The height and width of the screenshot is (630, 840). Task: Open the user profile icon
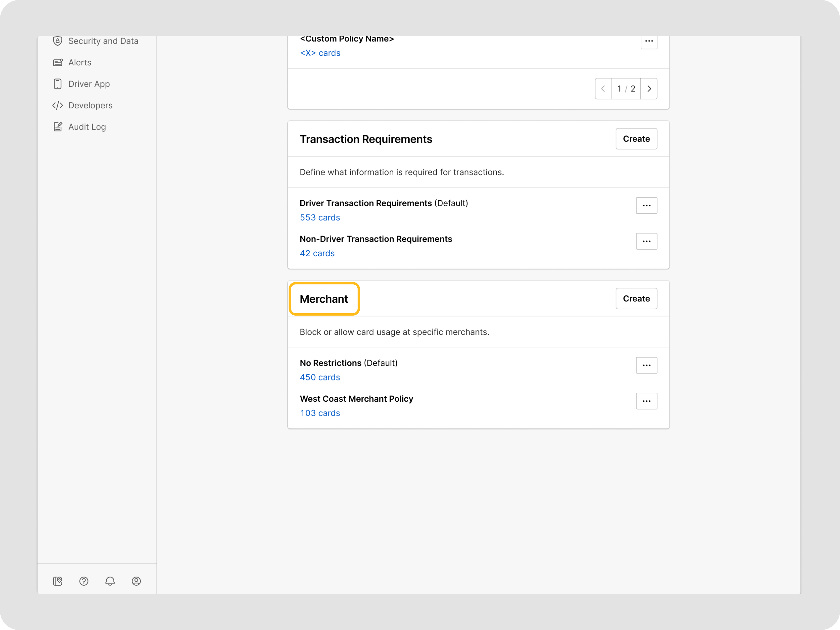coord(136,581)
